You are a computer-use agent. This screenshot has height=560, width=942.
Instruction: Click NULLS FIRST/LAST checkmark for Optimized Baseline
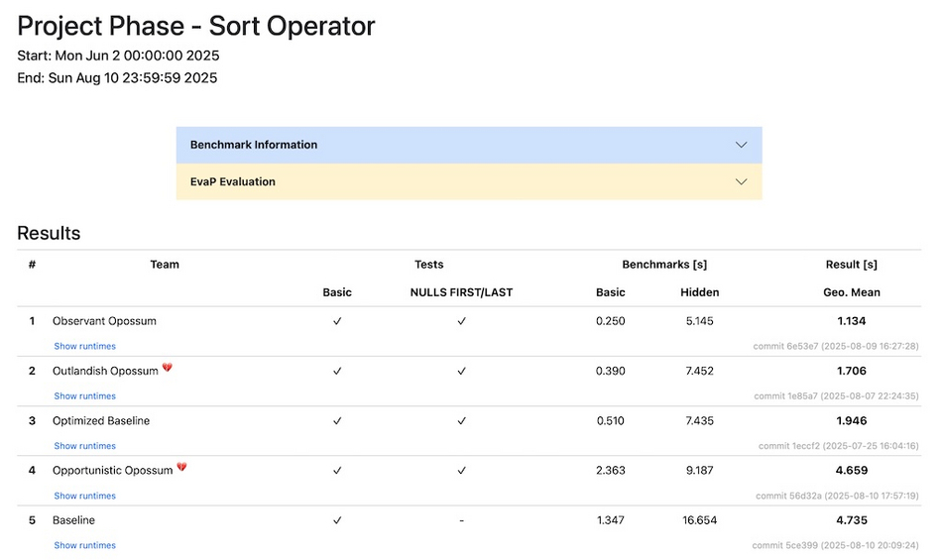coord(461,421)
